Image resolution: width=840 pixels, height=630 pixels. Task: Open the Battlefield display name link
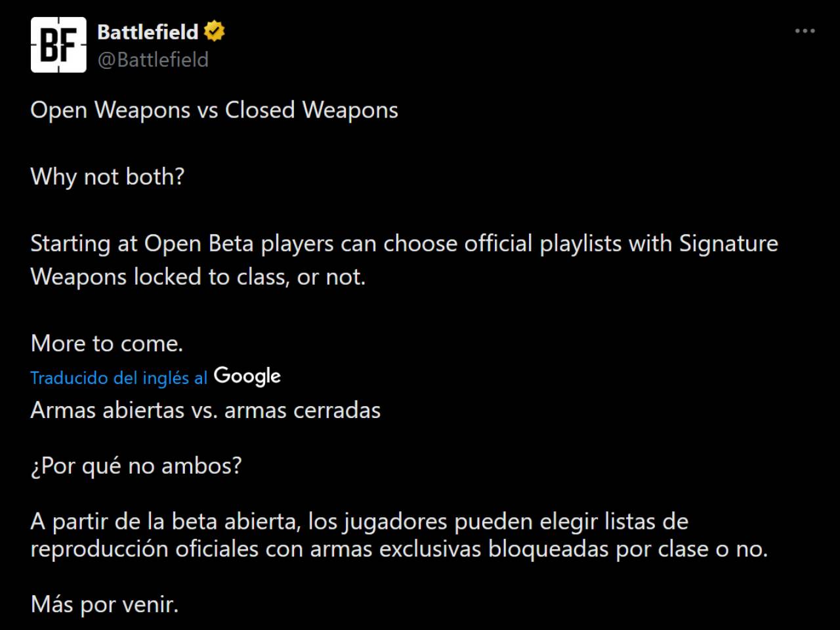[x=148, y=31]
